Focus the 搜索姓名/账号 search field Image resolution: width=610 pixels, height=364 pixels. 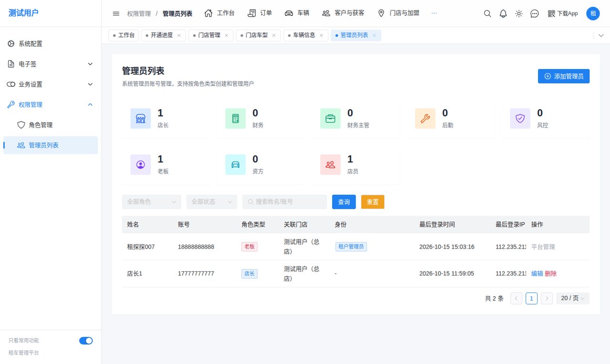[285, 202]
